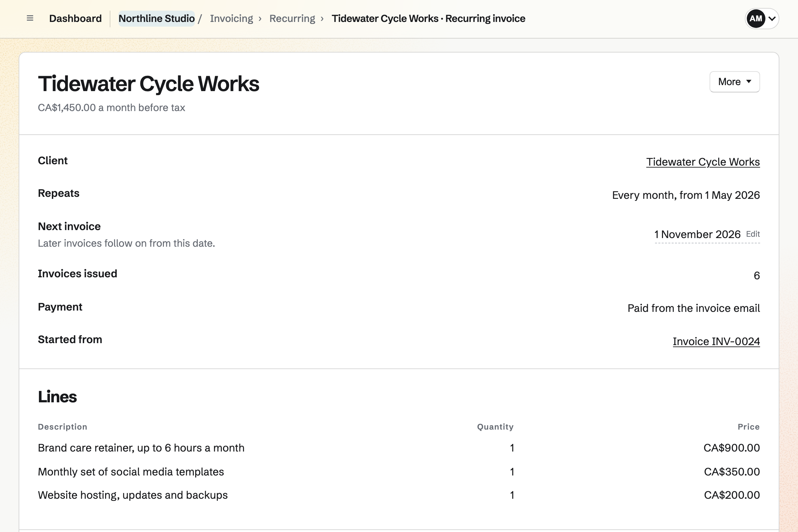Select the Northline Studio workspace breadcrumb
This screenshot has width=798, height=532.
tap(156, 18)
